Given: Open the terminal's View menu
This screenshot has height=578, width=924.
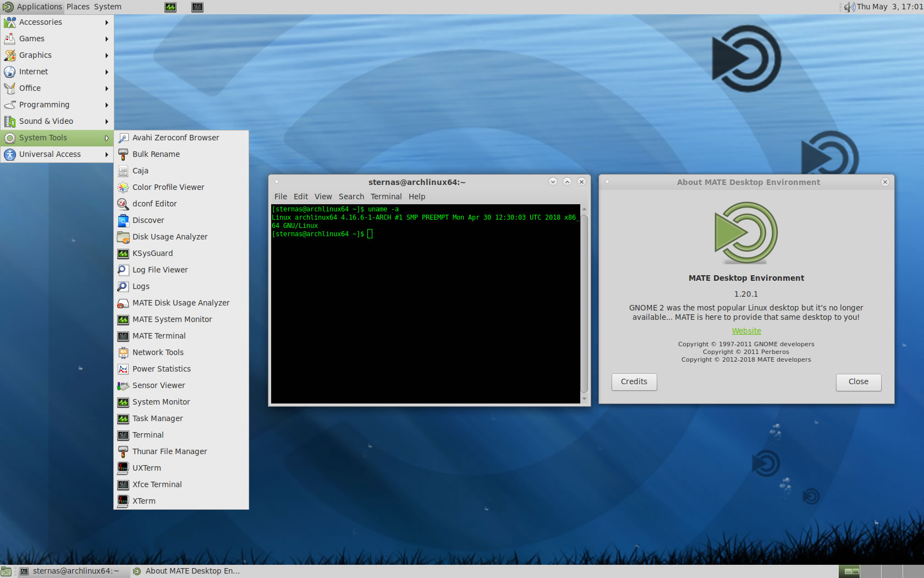Looking at the screenshot, I should [323, 197].
